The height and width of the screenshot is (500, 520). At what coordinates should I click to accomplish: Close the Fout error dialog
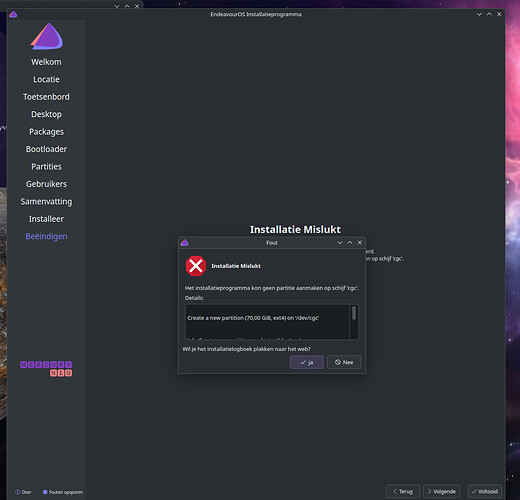pyautogui.click(x=360, y=243)
